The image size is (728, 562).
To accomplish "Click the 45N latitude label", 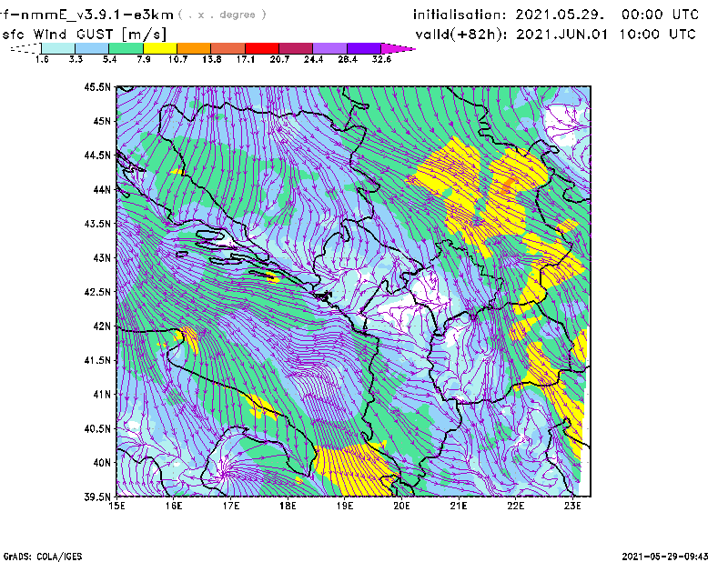I will point(102,121).
